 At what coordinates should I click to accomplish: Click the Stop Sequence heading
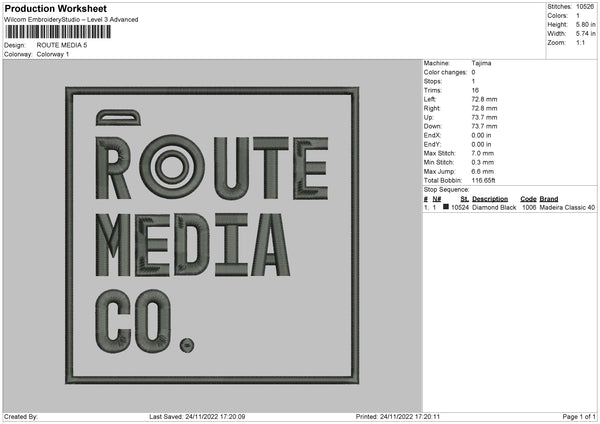446,189
